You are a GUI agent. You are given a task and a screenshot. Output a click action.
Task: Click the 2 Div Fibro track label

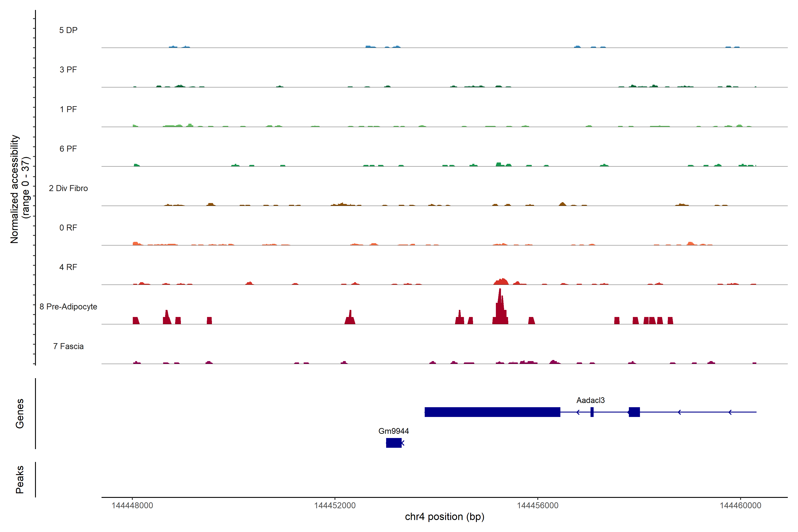coord(68,188)
